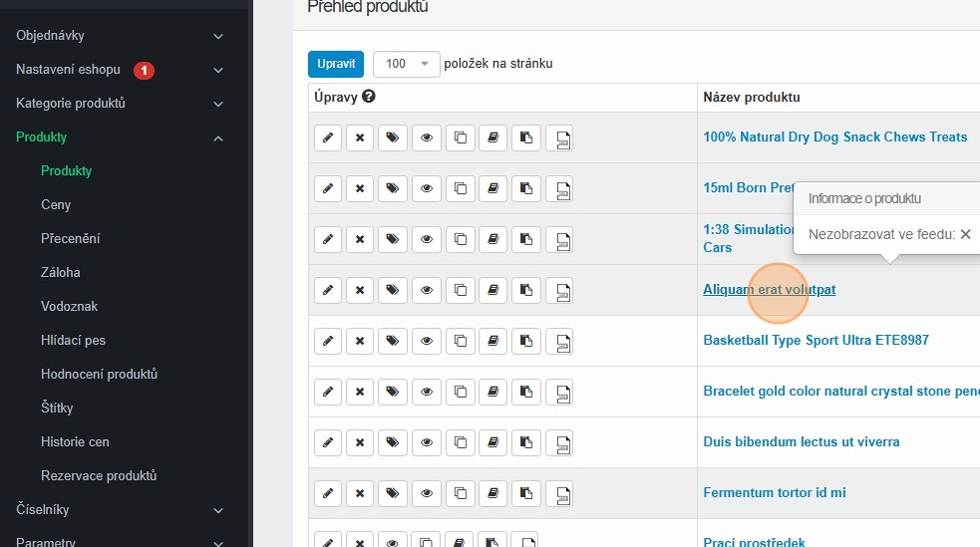Click the tags icon in the 15ml Born row
Viewport: 980px width, 547px height.
393,188
